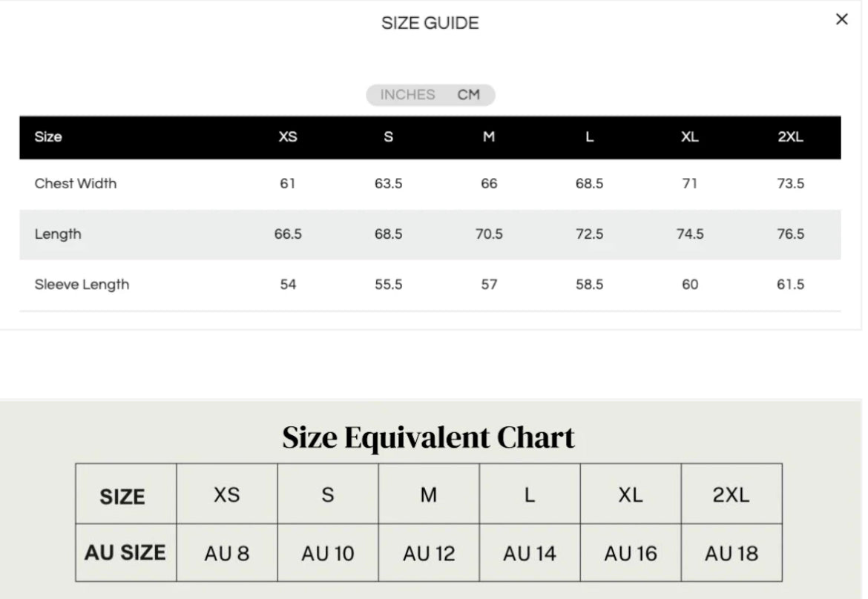
Task: Select the AU 12 cell
Action: [x=429, y=553]
